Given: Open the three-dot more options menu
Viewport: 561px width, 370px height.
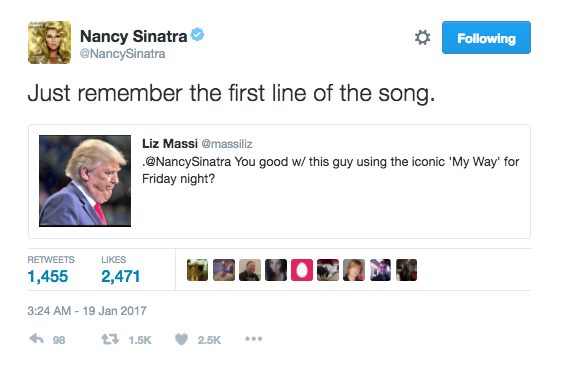Looking at the screenshot, I should click(x=254, y=339).
